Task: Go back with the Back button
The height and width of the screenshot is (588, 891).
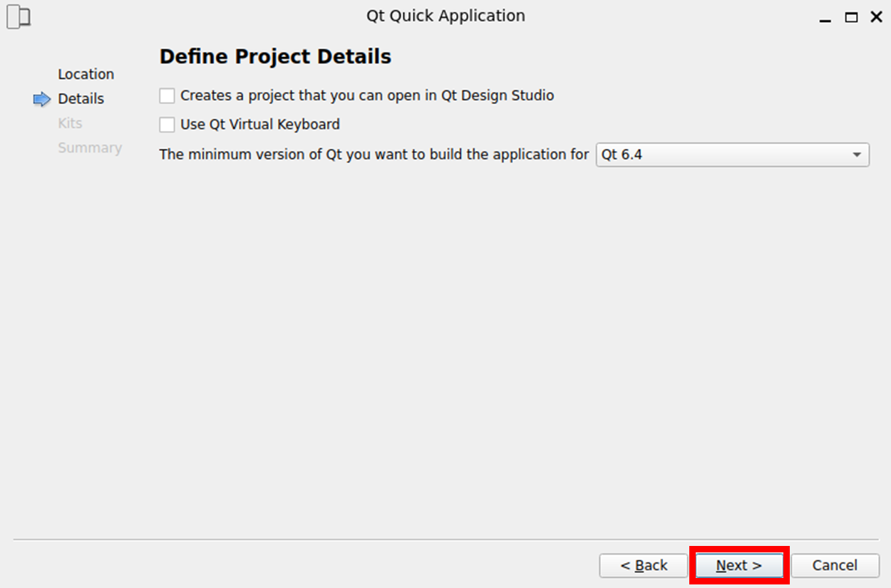Action: pos(644,566)
